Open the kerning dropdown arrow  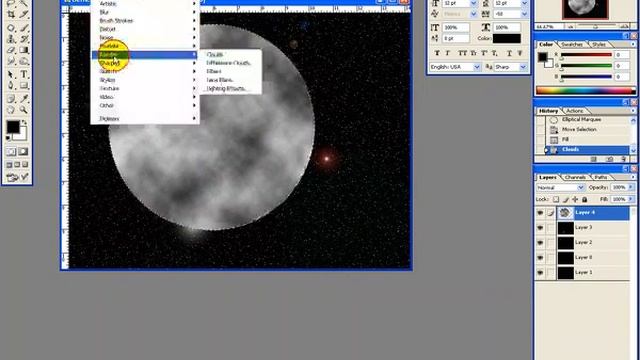tap(474, 14)
